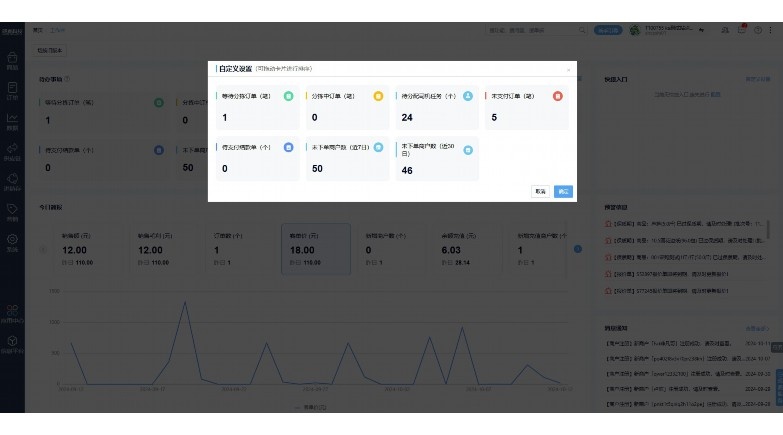The width and height of the screenshot is (783, 435).
Task: Click the customize link beside 快捷入口
Action: (758, 79)
